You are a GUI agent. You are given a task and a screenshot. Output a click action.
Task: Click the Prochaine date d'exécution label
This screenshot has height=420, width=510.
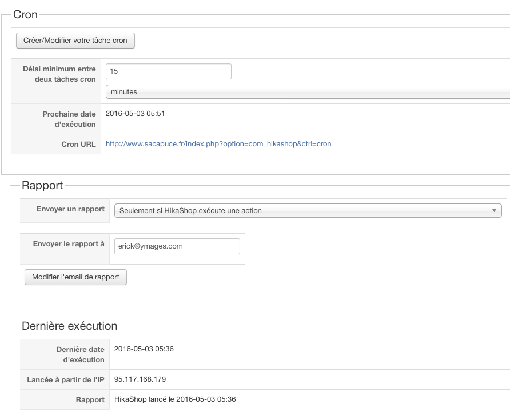69,119
